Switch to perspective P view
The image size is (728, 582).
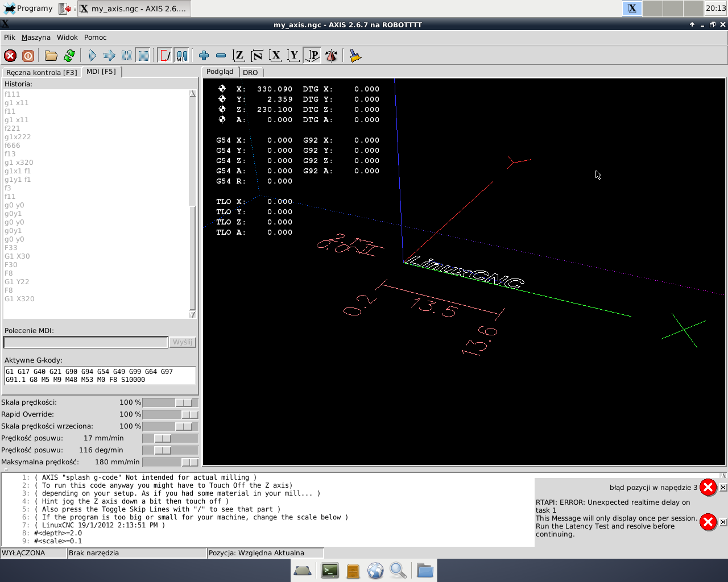click(x=312, y=56)
